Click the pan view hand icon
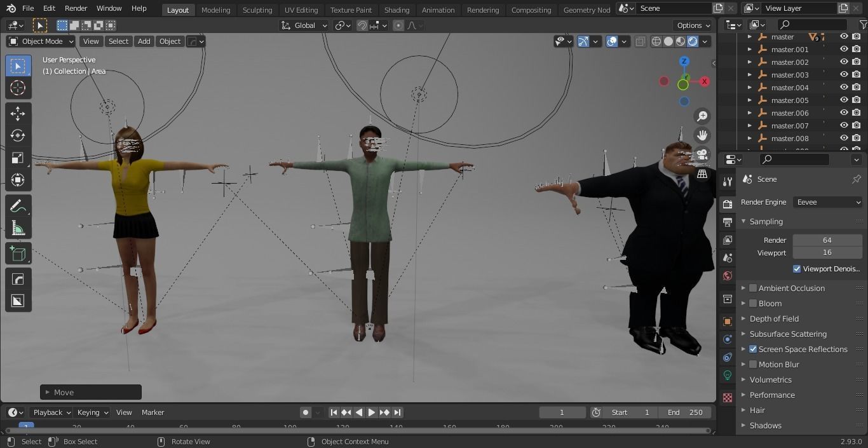The image size is (868, 448). click(x=702, y=135)
